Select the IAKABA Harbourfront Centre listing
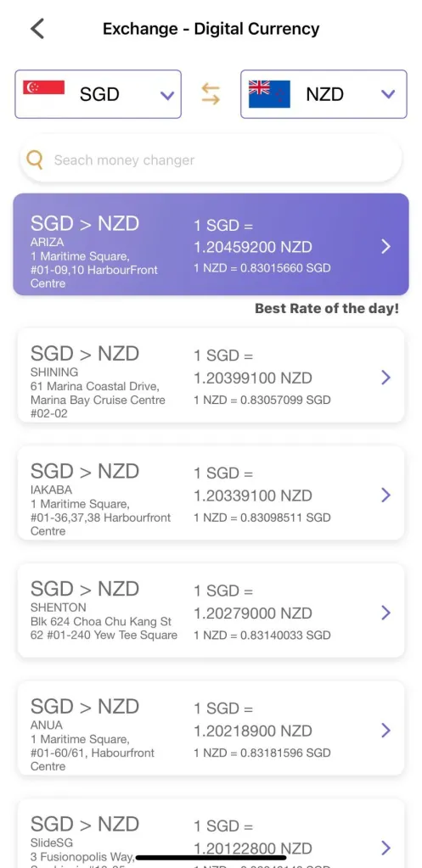The image size is (422, 868). 211,493
